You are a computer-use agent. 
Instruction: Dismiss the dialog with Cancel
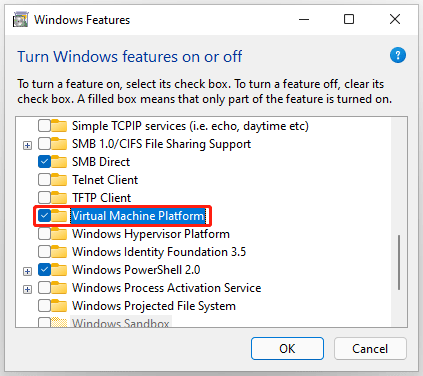[370, 349]
